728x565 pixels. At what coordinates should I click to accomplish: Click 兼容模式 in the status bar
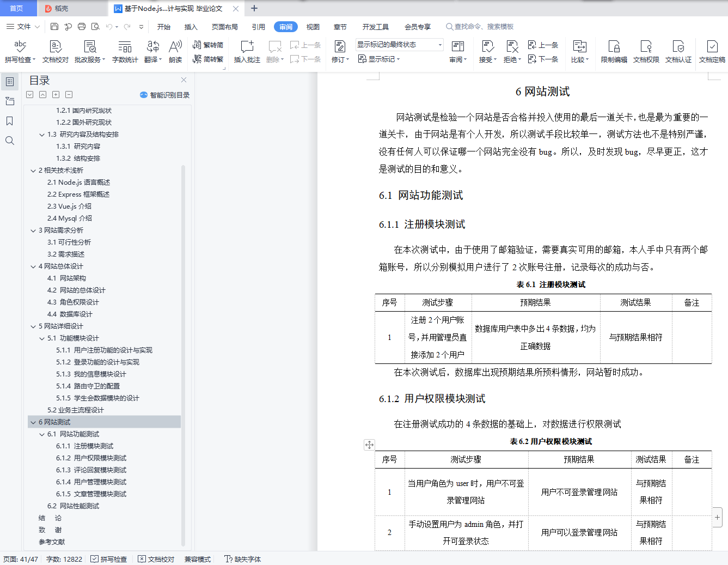[x=198, y=559]
